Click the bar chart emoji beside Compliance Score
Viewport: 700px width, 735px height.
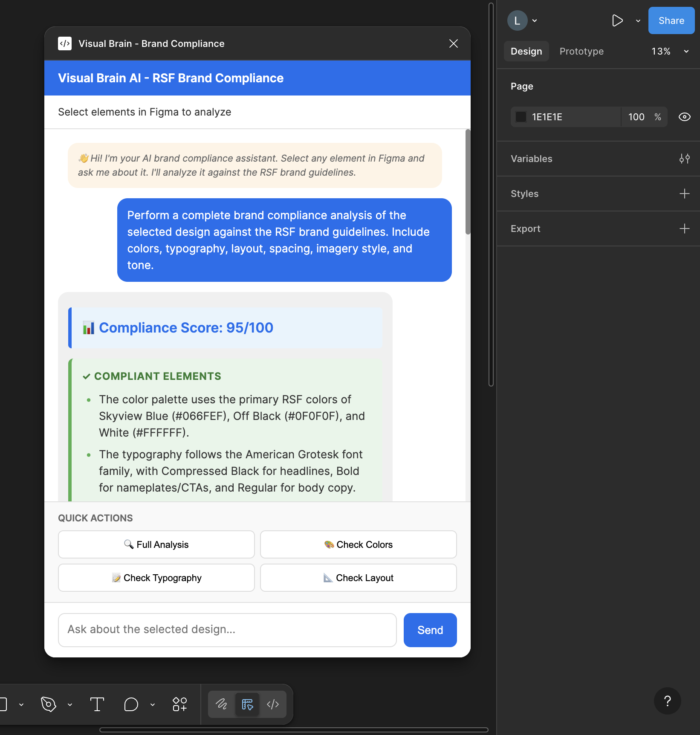point(89,328)
